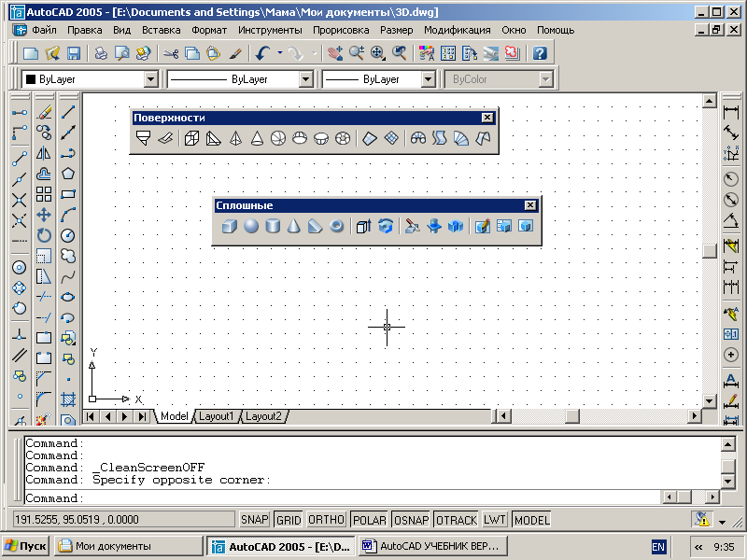The image size is (747, 560).
Task: Select the solid Wedge tool
Action: (315, 226)
